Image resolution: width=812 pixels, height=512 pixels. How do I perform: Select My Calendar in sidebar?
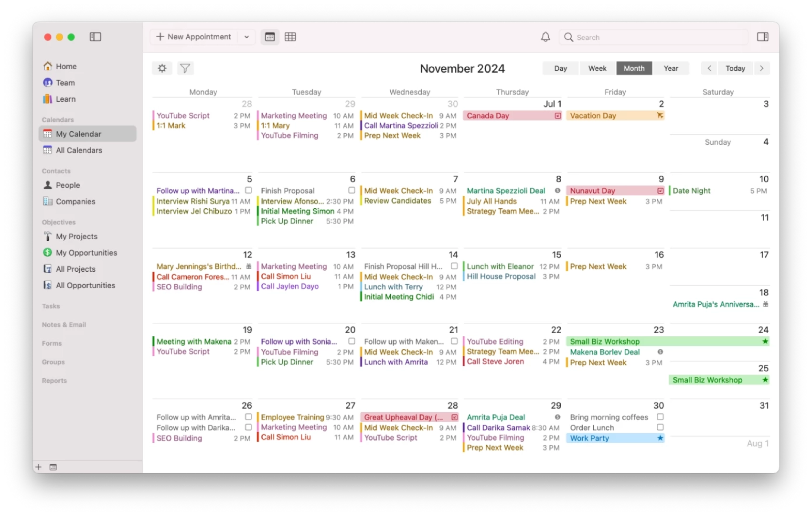tap(87, 134)
